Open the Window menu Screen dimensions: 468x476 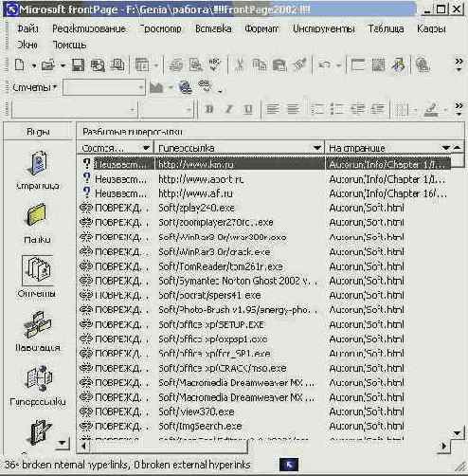[27, 45]
